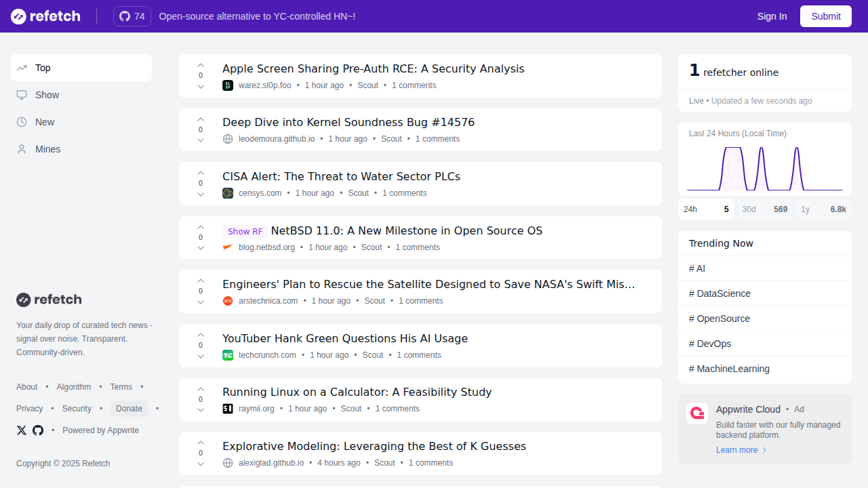Click the Appwrite Cloud ad logo

coord(697,413)
